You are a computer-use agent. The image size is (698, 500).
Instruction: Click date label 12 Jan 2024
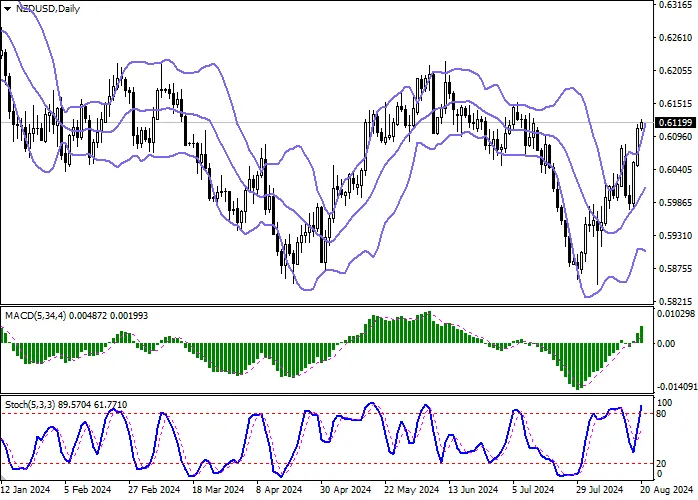[26, 490]
